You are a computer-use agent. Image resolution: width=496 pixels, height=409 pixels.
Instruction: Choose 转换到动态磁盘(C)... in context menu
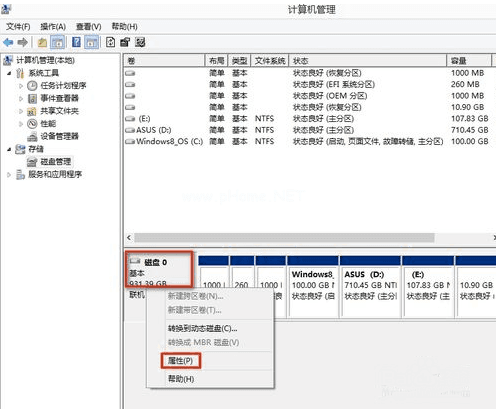202,328
